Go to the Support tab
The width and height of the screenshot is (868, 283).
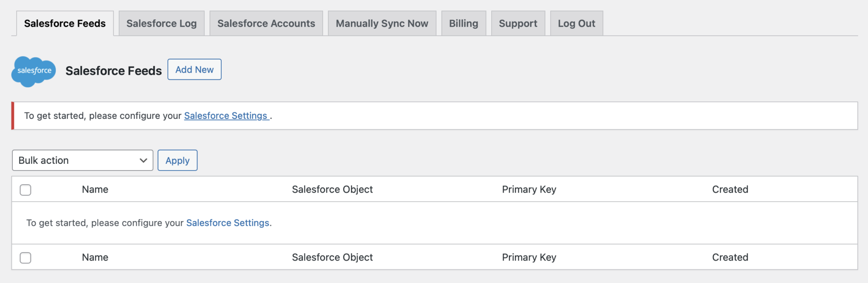(518, 23)
